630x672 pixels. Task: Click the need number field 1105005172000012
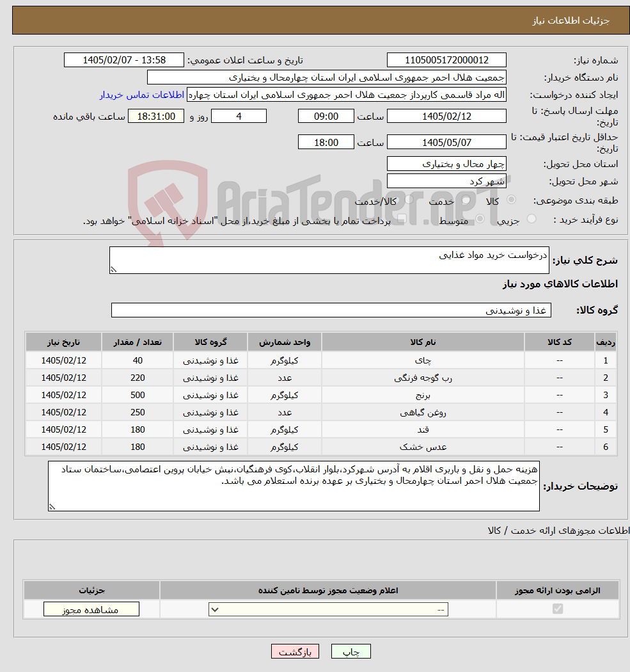tap(446, 60)
